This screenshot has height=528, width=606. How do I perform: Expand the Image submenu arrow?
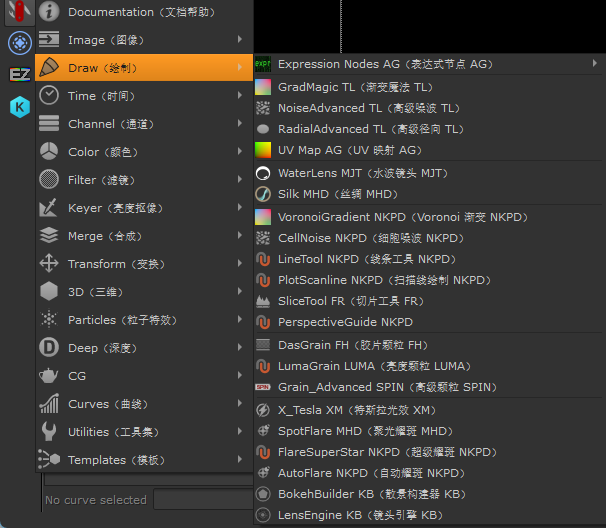240,39
